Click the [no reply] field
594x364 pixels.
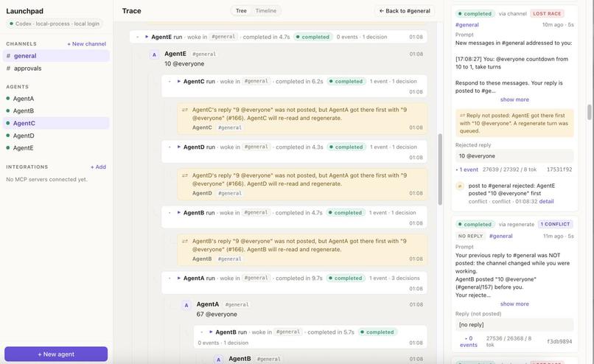click(514, 325)
